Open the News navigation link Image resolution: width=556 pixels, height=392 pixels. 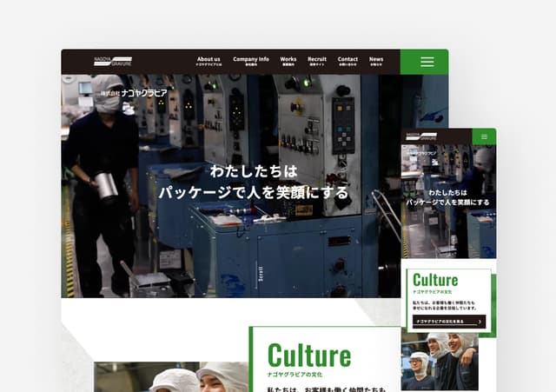(376, 61)
